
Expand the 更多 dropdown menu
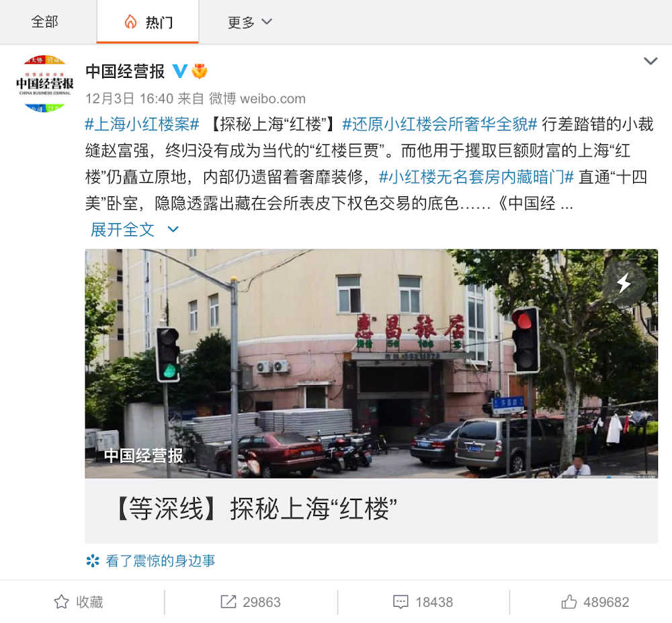[x=249, y=22]
